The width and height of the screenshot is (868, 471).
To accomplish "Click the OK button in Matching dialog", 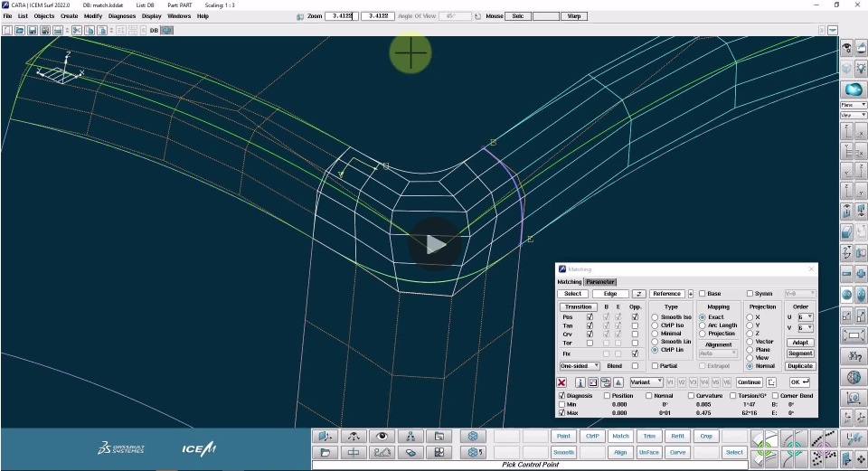I will coord(799,382).
